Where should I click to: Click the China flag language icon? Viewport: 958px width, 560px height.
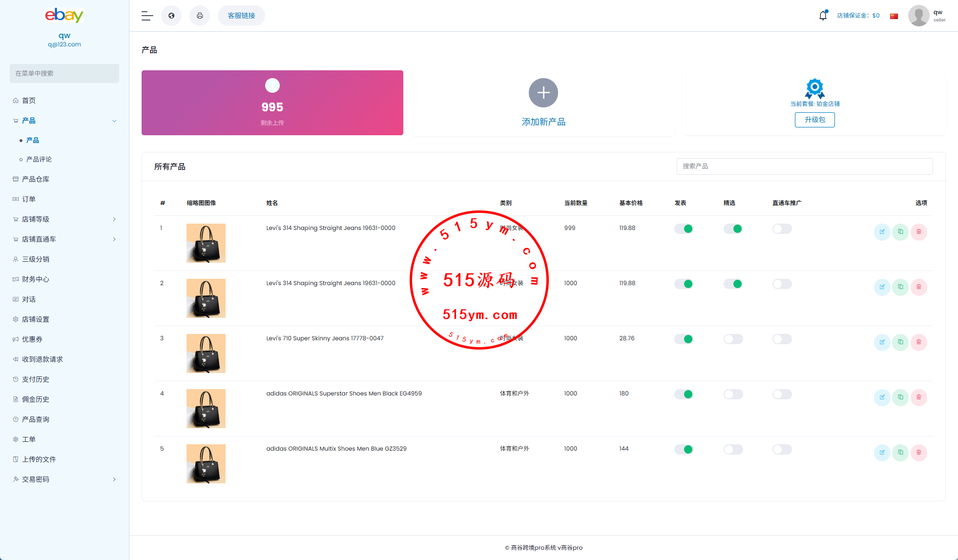tap(894, 16)
